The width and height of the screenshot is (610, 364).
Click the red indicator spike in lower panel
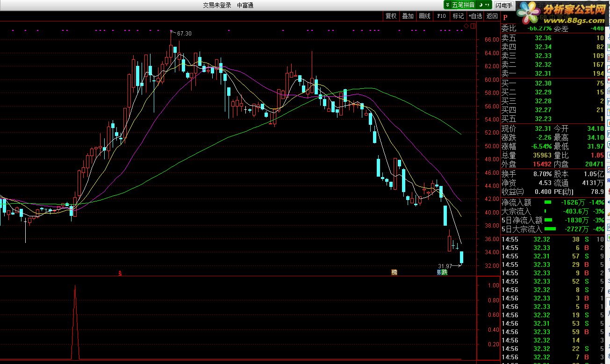pos(75,322)
